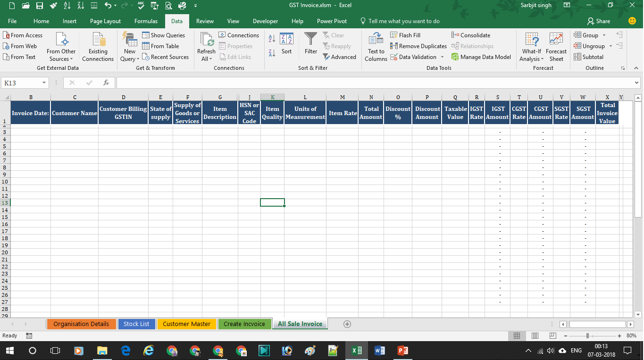Viewport: 644px width, 360px height.
Task: Apply Flash Fill
Action: [x=405, y=35]
